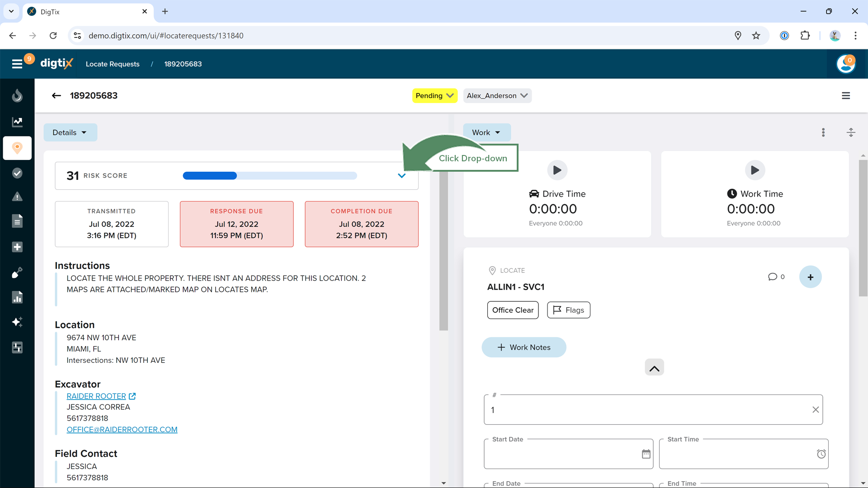The image size is (868, 488).
Task: Toggle the Office Clear option
Action: coord(513,310)
